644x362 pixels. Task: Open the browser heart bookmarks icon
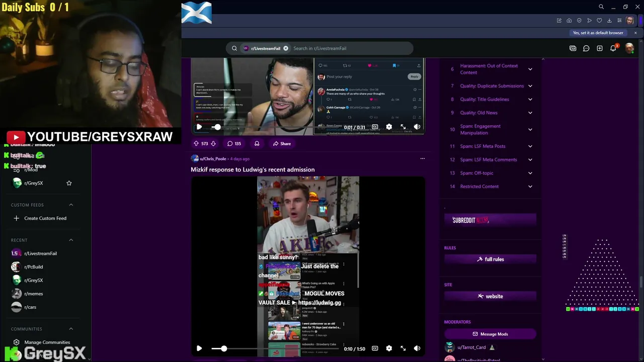click(x=599, y=21)
